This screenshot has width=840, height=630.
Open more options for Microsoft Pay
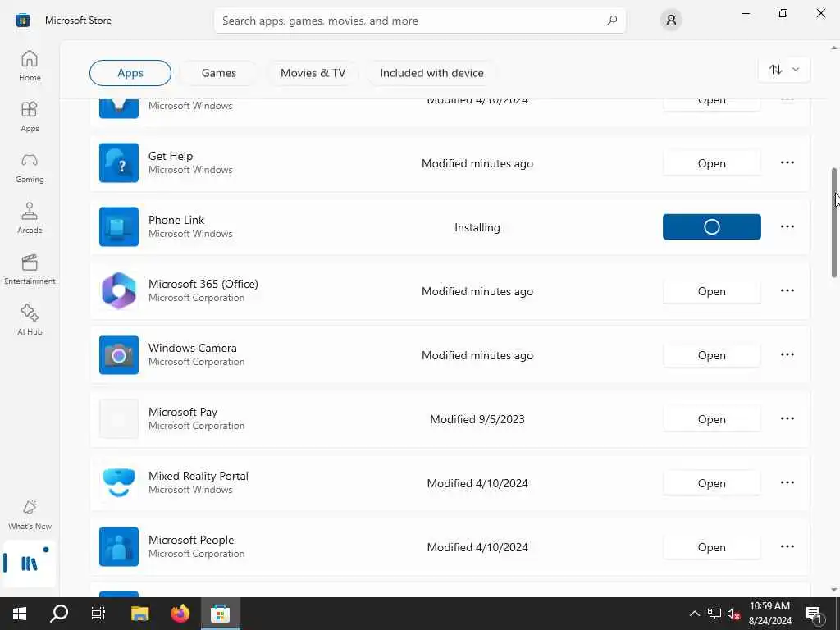coord(787,418)
